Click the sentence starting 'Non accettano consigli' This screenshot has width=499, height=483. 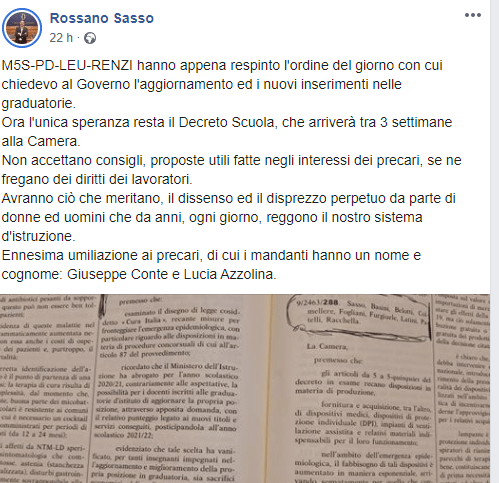pyautogui.click(x=231, y=160)
